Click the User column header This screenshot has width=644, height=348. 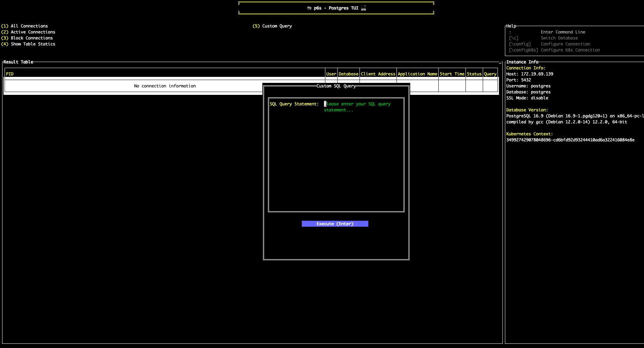(331, 74)
